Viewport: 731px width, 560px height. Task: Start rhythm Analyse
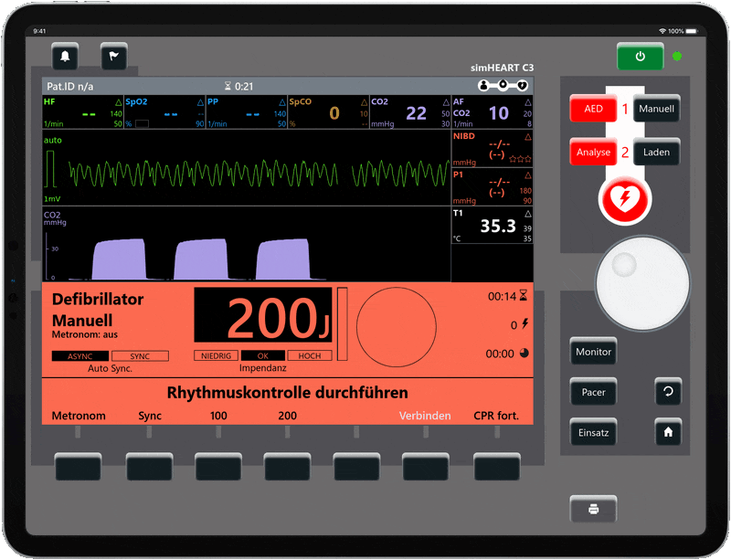593,152
